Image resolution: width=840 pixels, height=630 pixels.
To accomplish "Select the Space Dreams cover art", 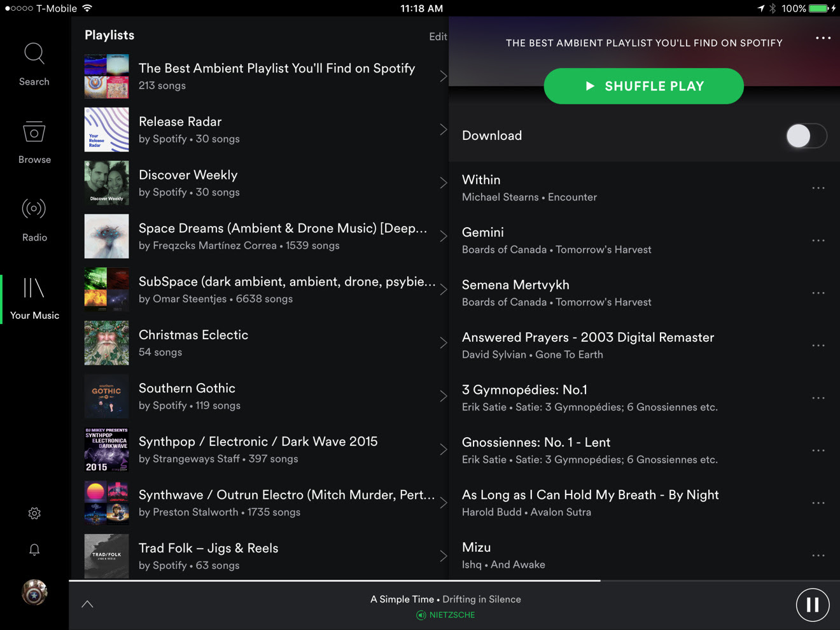I will coord(106,236).
